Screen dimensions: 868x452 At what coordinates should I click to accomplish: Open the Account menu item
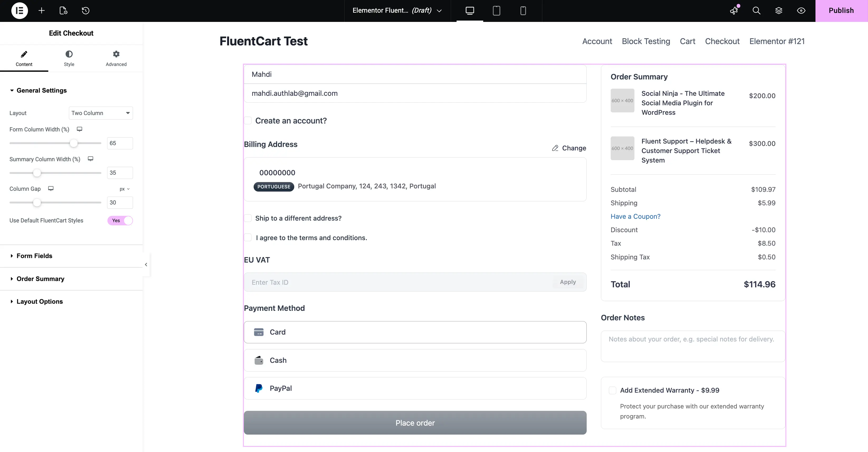tap(597, 41)
